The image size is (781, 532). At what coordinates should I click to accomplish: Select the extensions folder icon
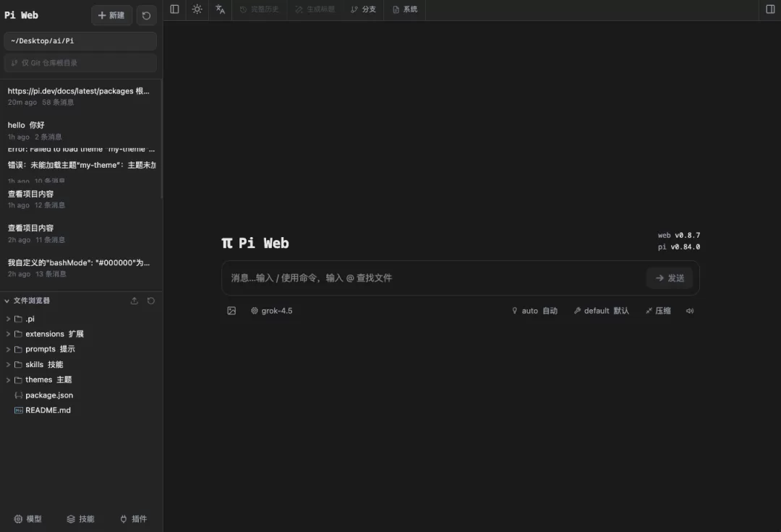18,334
